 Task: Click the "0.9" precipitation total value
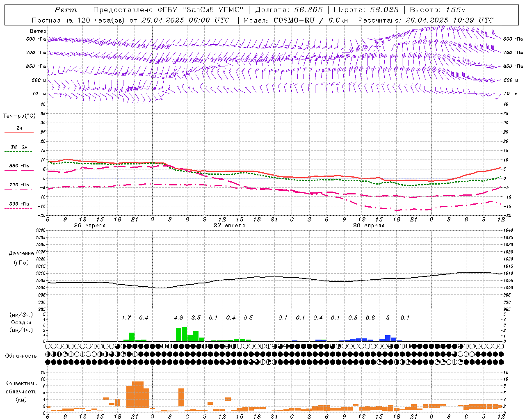click(353, 317)
